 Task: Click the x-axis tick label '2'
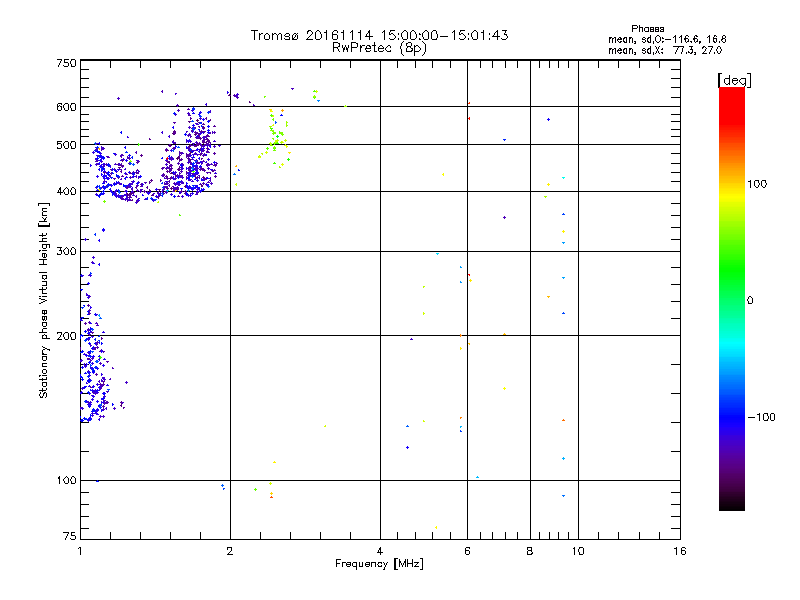click(230, 551)
